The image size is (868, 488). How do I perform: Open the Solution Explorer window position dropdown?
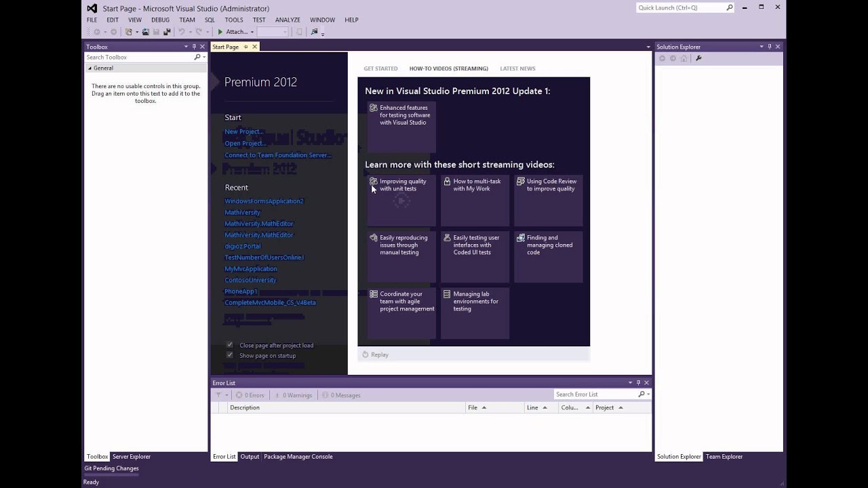click(x=761, y=47)
